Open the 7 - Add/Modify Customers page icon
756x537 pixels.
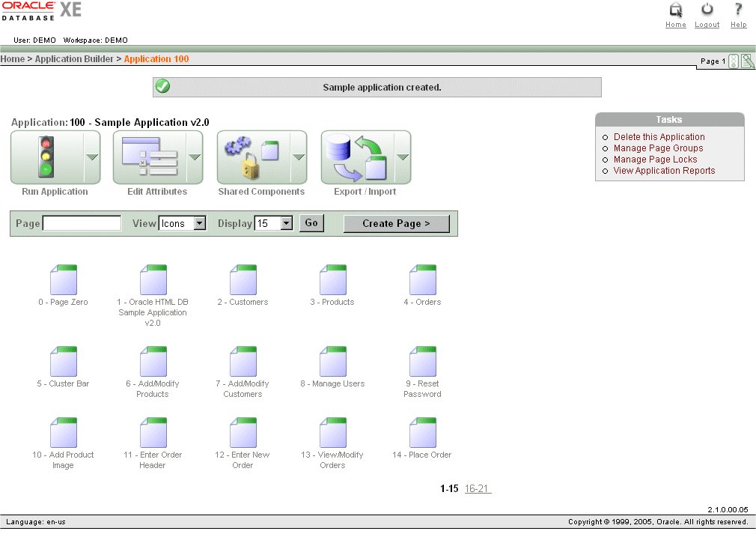click(x=243, y=361)
